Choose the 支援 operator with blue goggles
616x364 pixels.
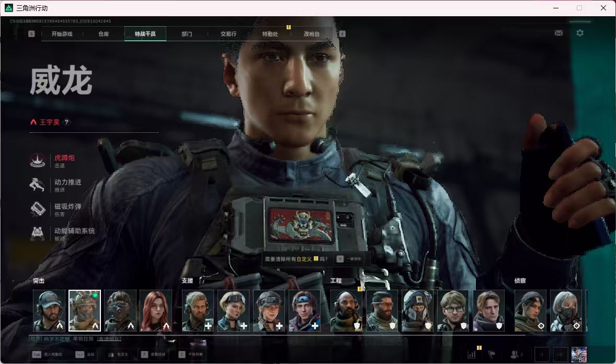point(304,311)
